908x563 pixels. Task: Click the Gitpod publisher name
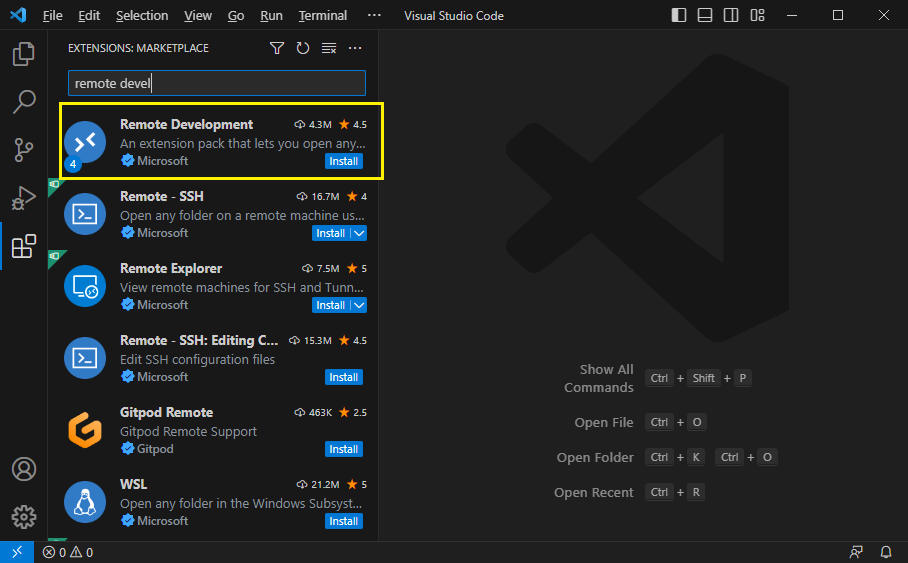(155, 449)
